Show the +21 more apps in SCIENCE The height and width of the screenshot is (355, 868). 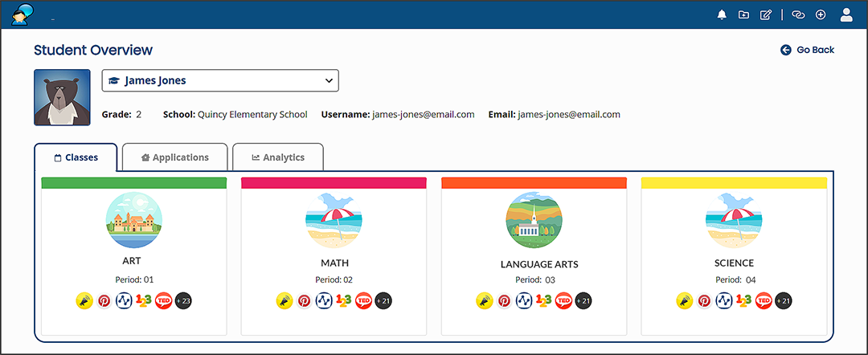click(784, 301)
